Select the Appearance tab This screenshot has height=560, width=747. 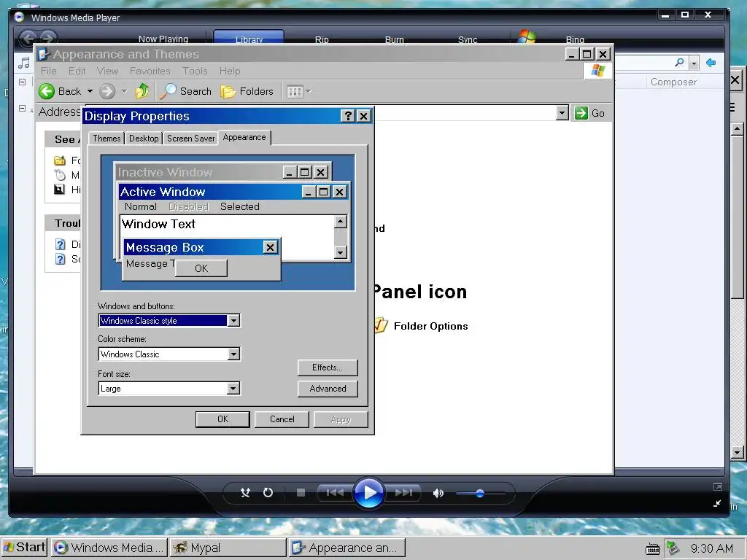[244, 137]
